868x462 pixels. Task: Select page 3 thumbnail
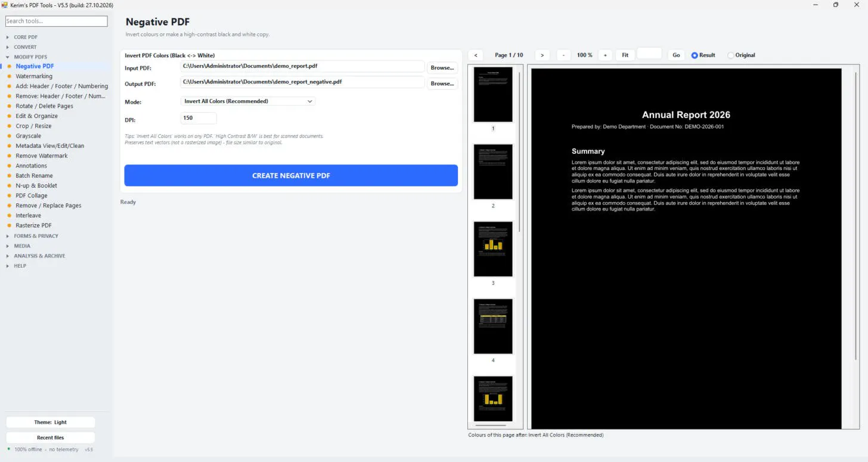coord(493,249)
